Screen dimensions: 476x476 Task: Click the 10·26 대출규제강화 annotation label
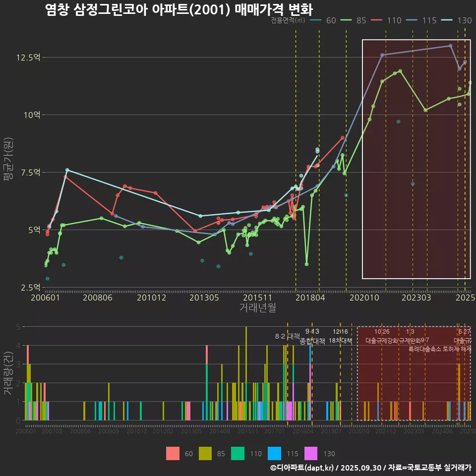pyautogui.click(x=382, y=336)
